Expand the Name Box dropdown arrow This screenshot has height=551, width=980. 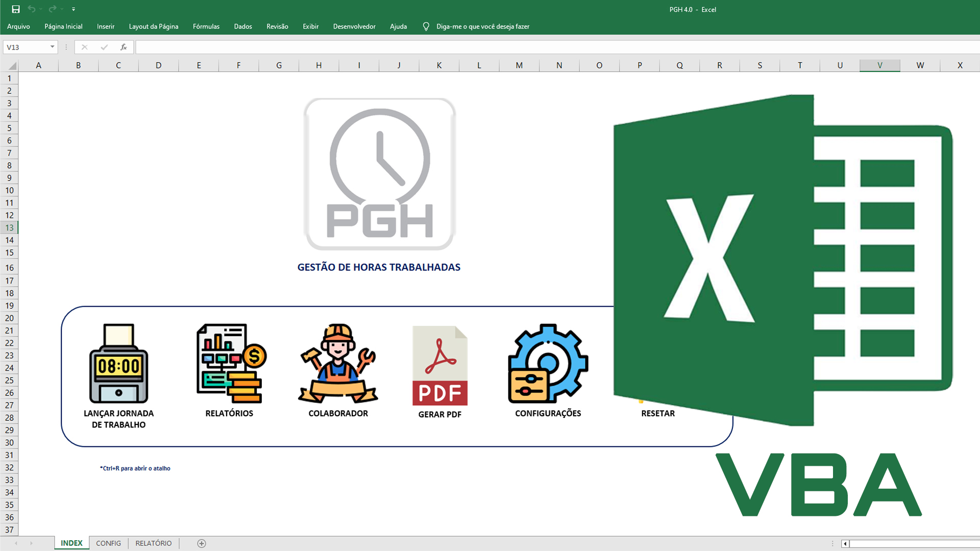(52, 47)
